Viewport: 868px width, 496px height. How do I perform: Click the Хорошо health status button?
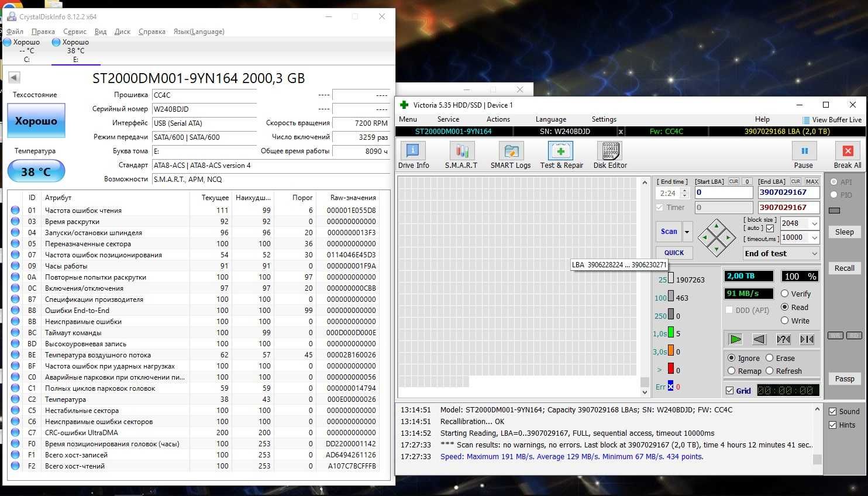(36, 121)
